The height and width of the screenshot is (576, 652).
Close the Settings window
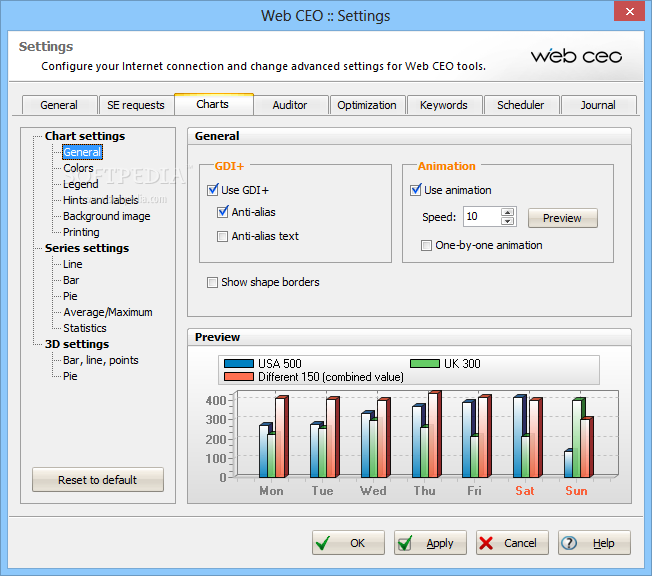630,12
